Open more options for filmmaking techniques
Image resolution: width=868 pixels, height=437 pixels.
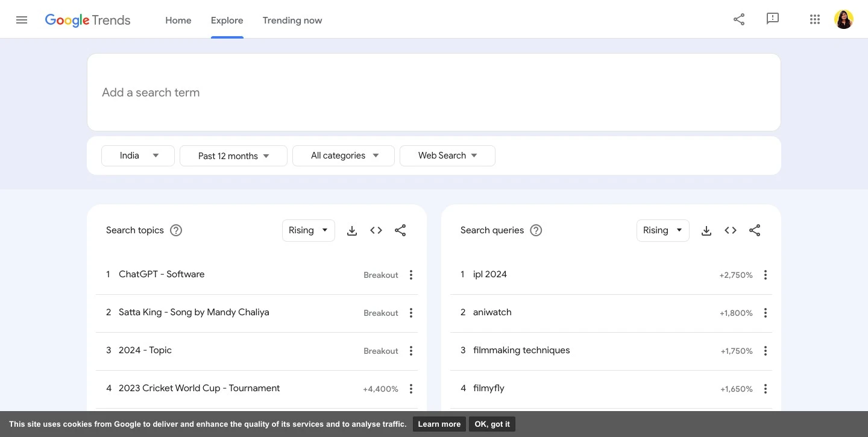766,351
